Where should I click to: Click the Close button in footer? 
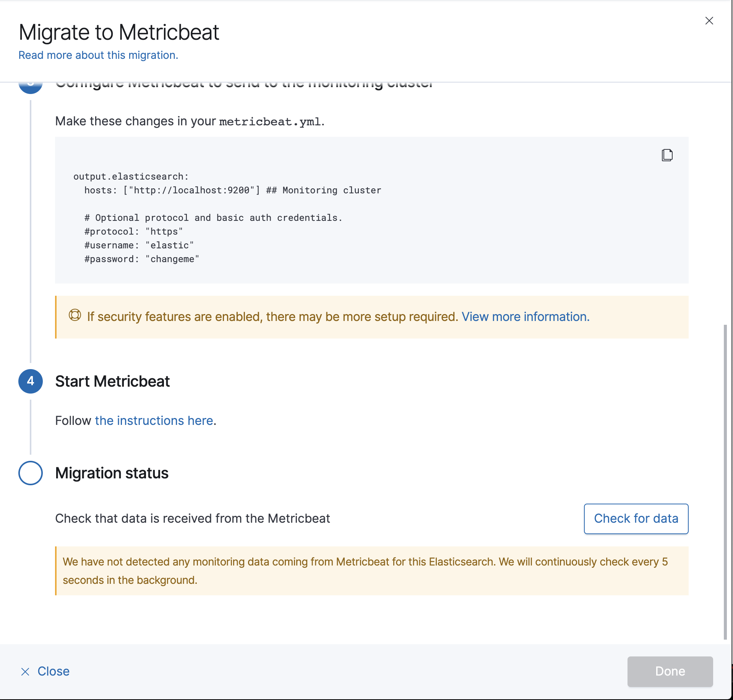coord(45,671)
